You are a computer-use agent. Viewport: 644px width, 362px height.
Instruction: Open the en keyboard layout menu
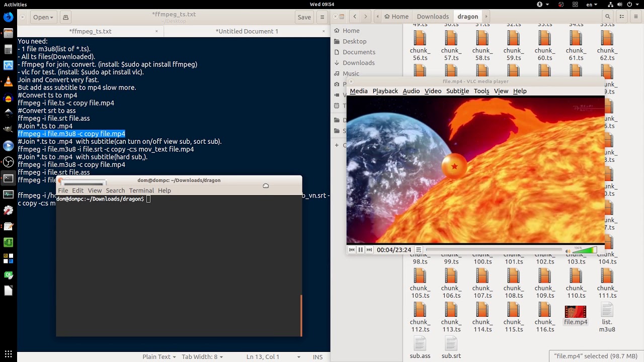coord(591,5)
